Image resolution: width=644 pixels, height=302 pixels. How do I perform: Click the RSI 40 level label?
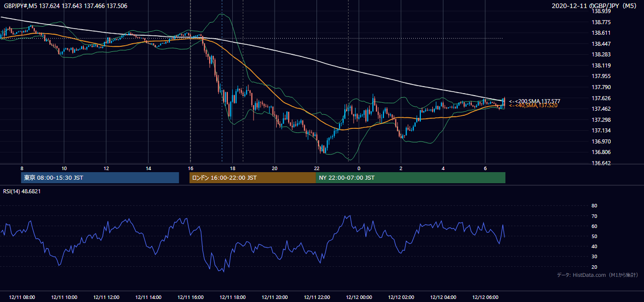tap(594, 246)
